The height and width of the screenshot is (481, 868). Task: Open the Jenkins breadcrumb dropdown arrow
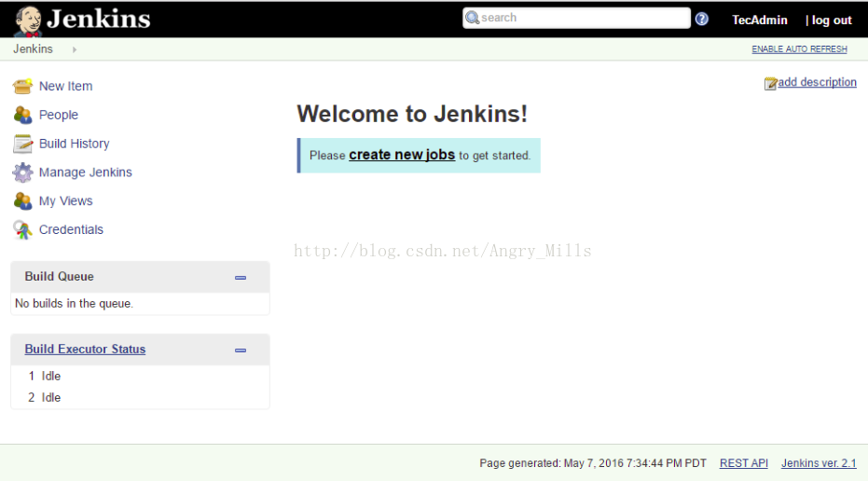point(75,49)
